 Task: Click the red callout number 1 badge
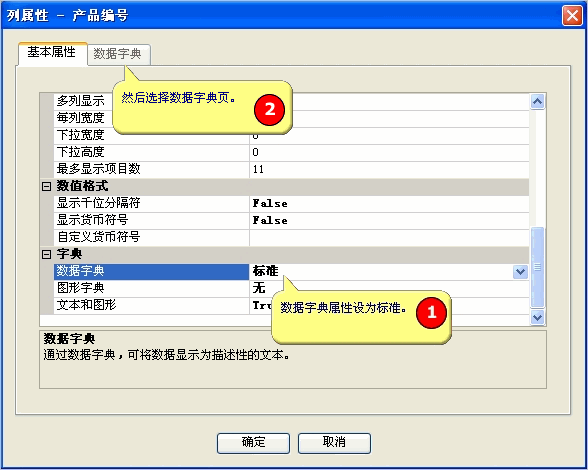tap(431, 313)
